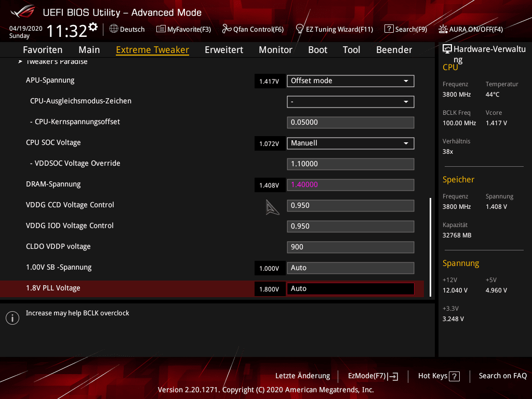Viewport: 532px width, 399px height.
Task: Open the clock settings gear icon
Action: pyautogui.click(x=93, y=27)
